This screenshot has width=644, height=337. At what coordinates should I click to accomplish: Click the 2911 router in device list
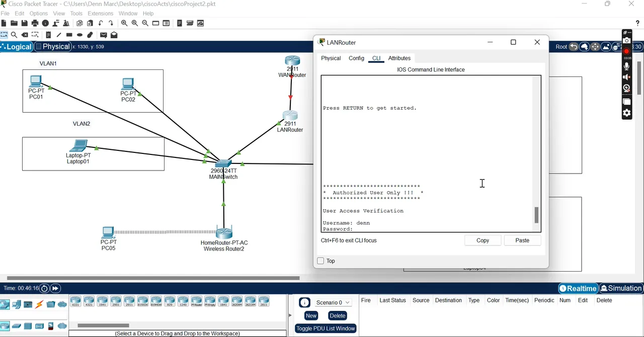[129, 301]
